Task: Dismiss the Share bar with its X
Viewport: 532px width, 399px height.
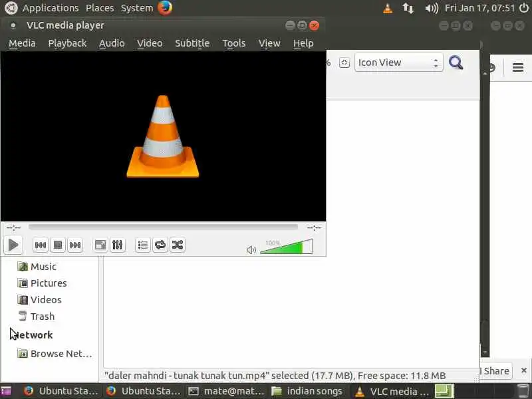Action: click(x=524, y=370)
